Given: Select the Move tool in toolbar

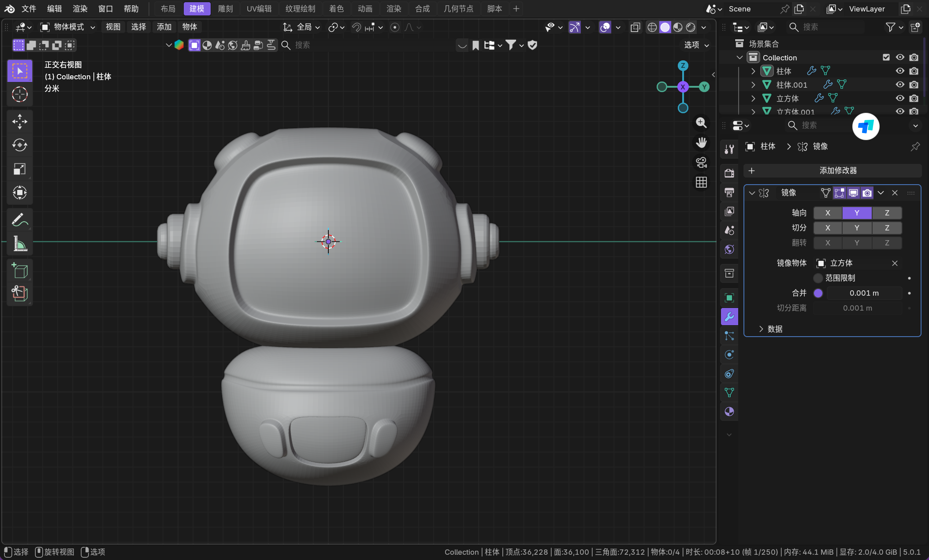Looking at the screenshot, I should pos(19,122).
